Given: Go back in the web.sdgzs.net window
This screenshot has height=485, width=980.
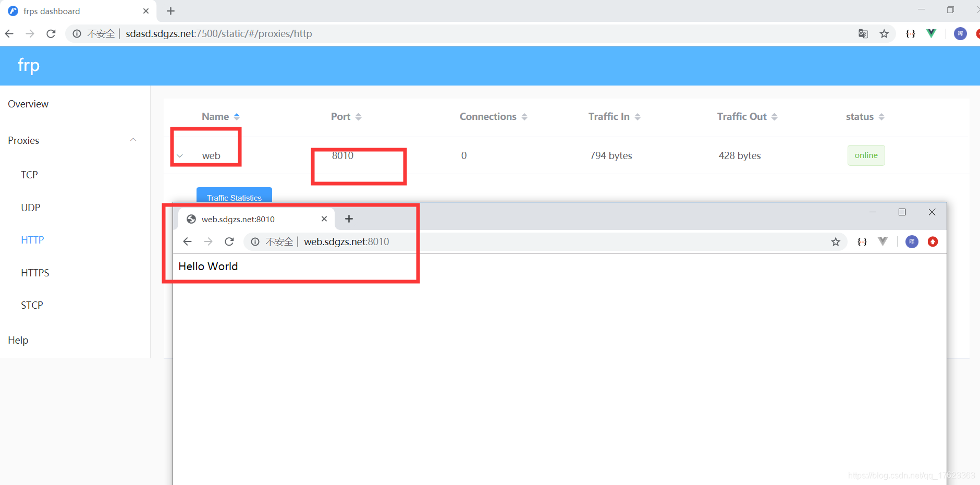Looking at the screenshot, I should pos(188,241).
